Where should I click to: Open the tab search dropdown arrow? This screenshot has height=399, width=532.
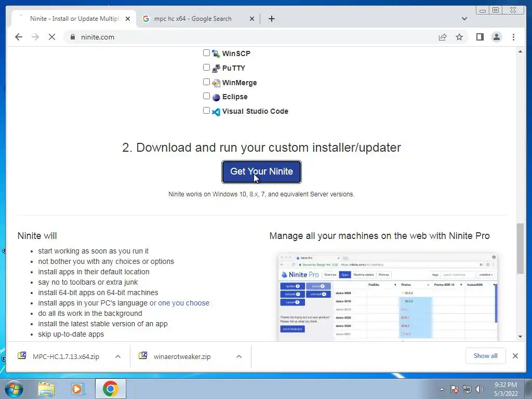point(464,19)
